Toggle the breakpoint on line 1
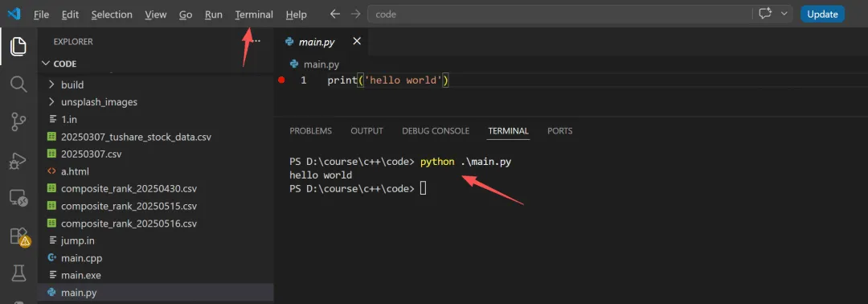The image size is (868, 304). (x=281, y=81)
